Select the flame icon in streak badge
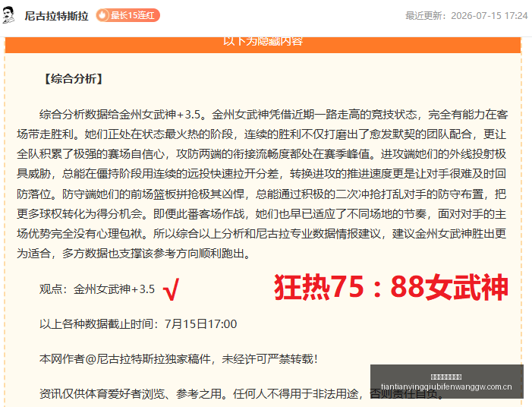The height and width of the screenshot is (407, 532). coord(102,15)
